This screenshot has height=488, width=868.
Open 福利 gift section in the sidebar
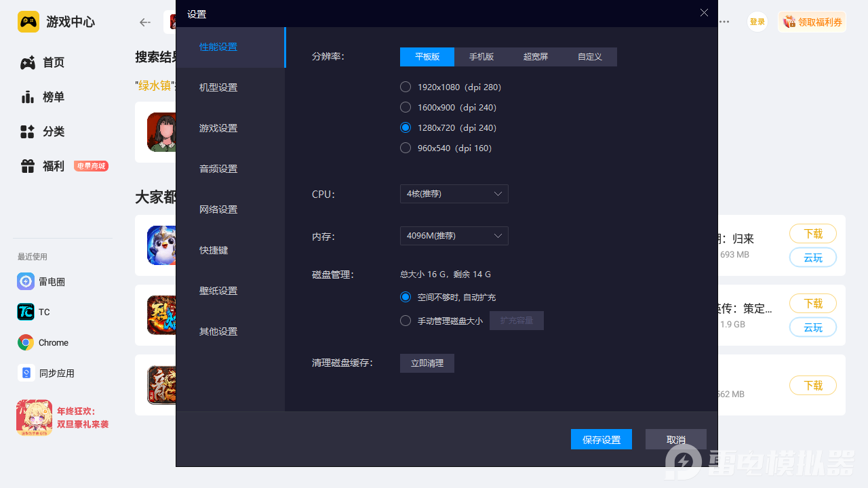click(x=43, y=166)
